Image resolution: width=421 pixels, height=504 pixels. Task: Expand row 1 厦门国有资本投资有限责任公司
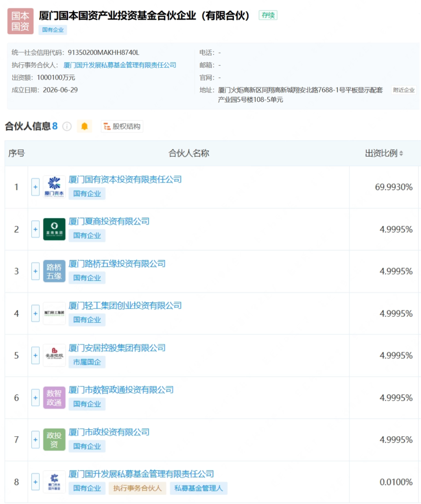point(35,187)
